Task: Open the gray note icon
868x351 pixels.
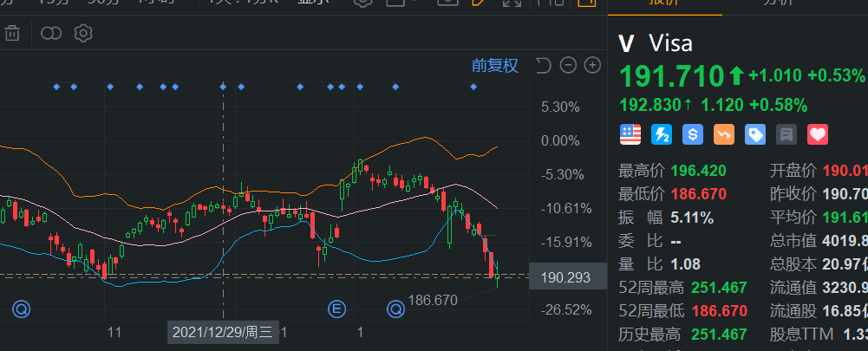Action: click(x=786, y=134)
